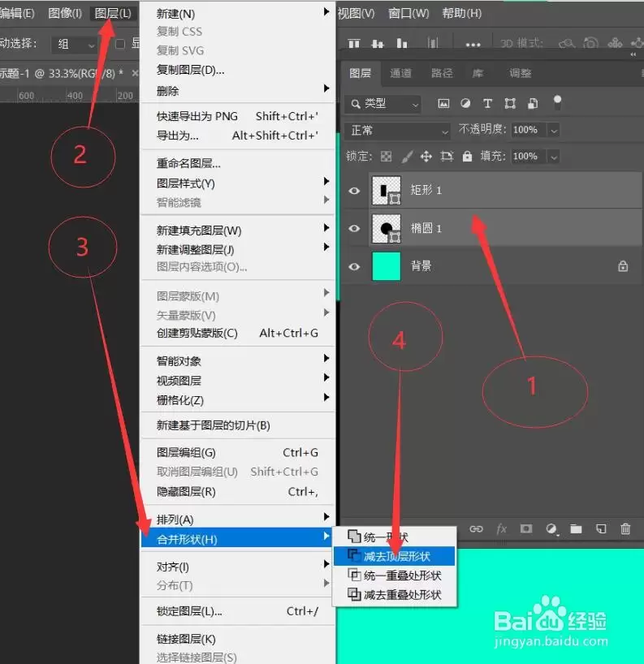
Task: Click the 填充 100% value field
Action: point(529,157)
